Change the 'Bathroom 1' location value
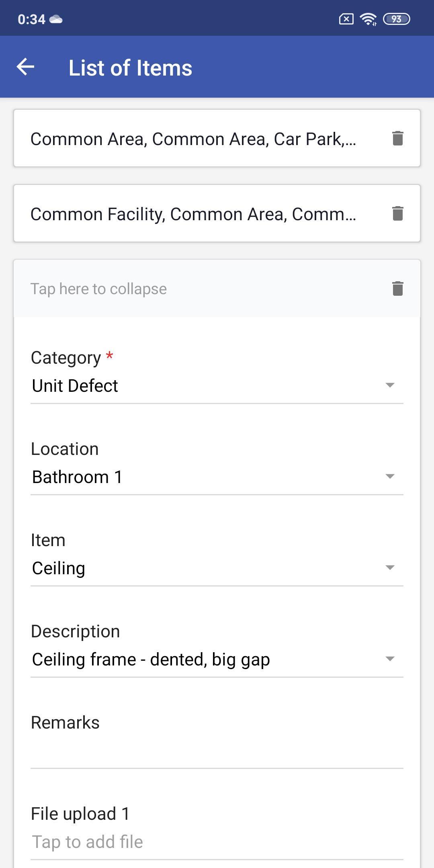The width and height of the screenshot is (434, 868). click(x=217, y=477)
